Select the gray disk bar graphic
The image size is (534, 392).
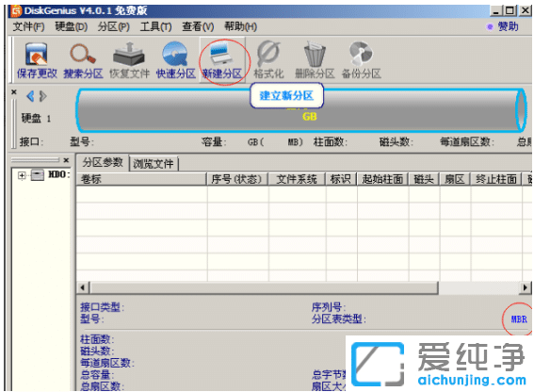point(301,110)
